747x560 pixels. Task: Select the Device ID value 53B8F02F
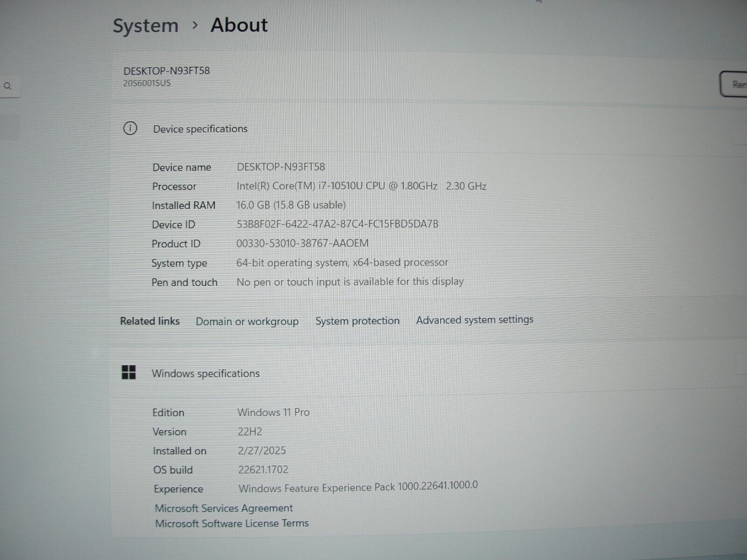(338, 224)
